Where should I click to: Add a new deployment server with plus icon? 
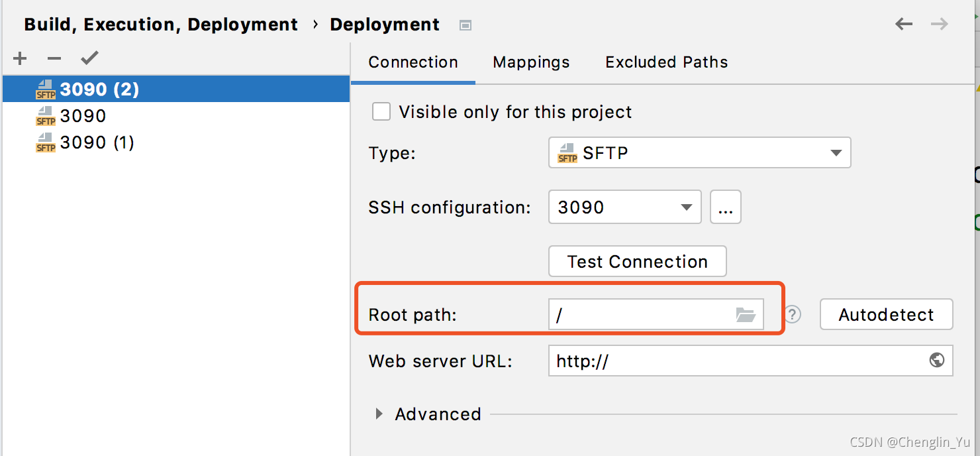[21, 58]
